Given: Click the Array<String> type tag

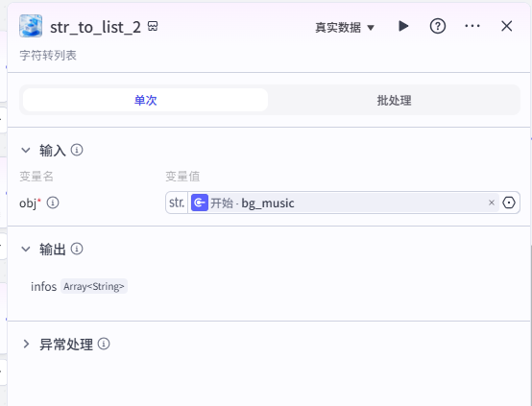Looking at the screenshot, I should click(x=94, y=287).
